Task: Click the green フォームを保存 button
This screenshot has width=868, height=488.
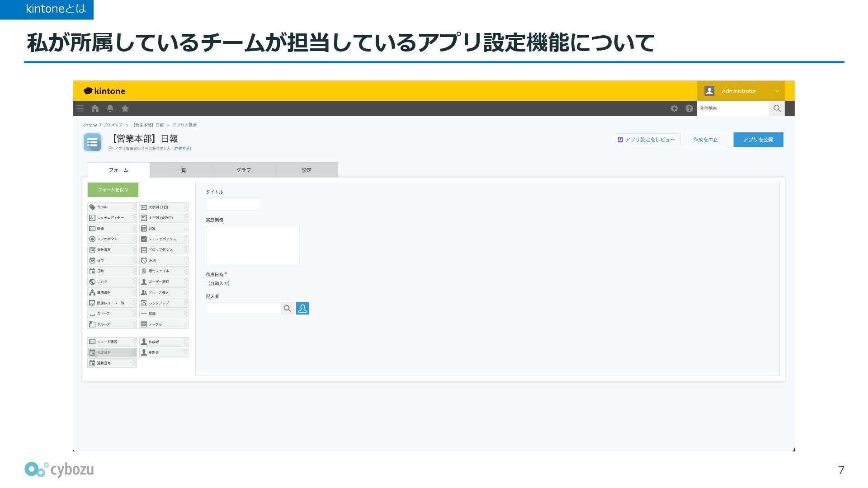Action: pos(113,190)
